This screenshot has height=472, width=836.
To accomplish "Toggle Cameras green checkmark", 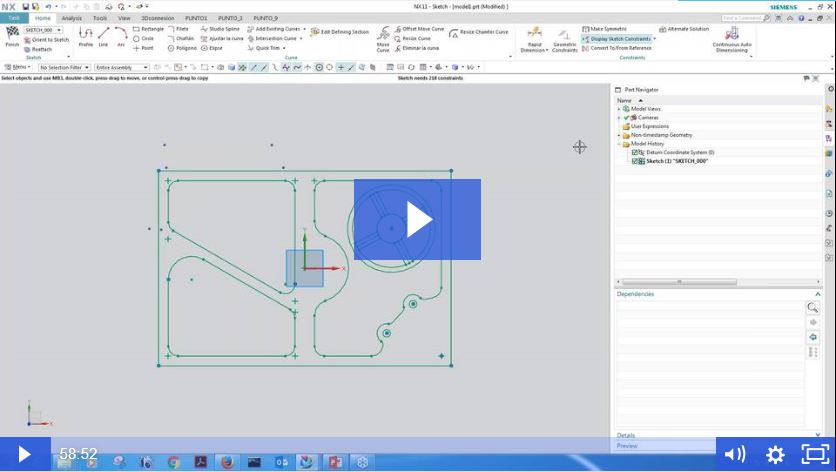I will click(626, 117).
